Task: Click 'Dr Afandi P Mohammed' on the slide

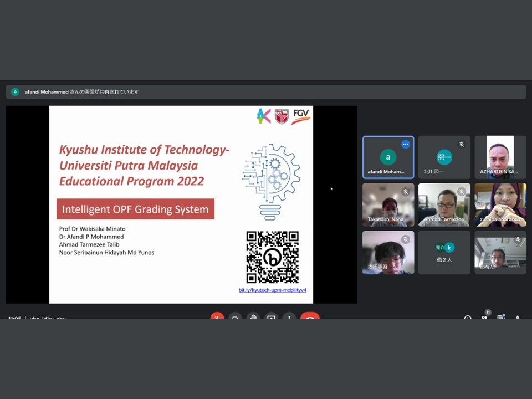Action: (x=91, y=237)
